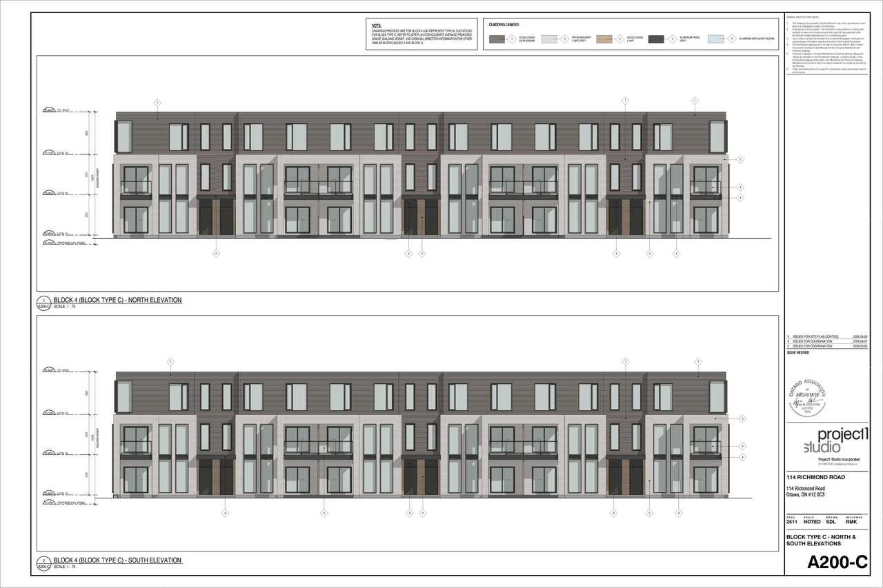Click the 'GENERAL ARCHITECTURAL NOTES:' heading
The width and height of the screenshot is (883, 588).
[803, 17]
